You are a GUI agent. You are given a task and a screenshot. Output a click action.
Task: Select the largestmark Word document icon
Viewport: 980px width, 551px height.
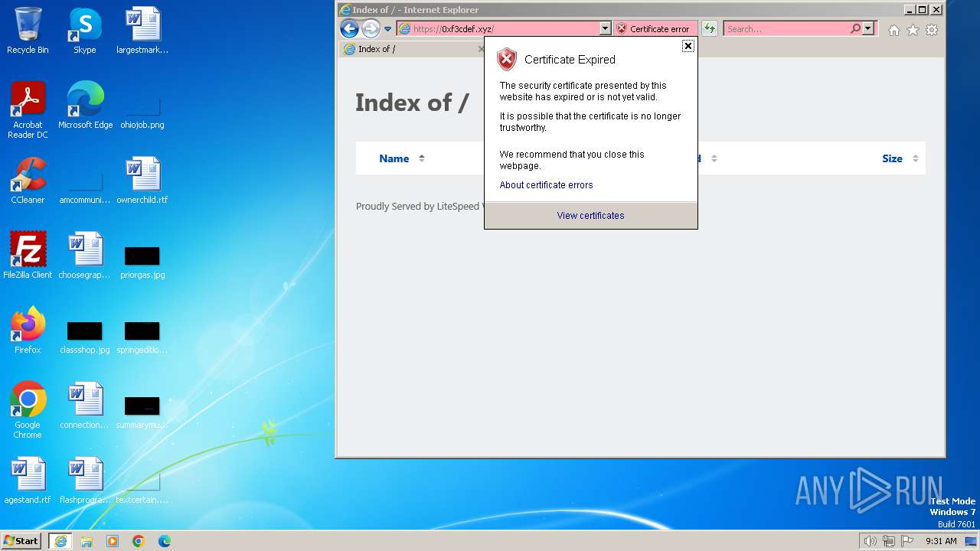[142, 31]
